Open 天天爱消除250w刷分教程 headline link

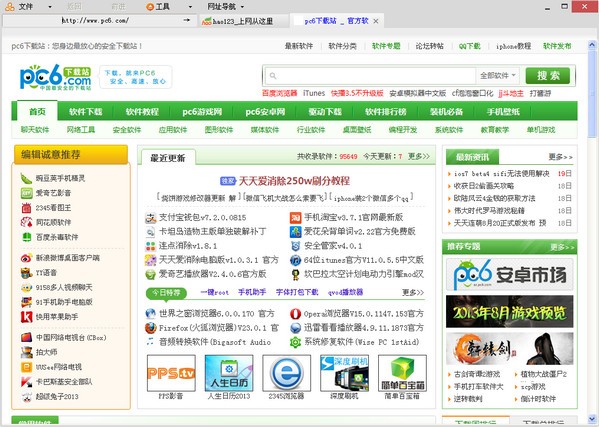point(294,181)
